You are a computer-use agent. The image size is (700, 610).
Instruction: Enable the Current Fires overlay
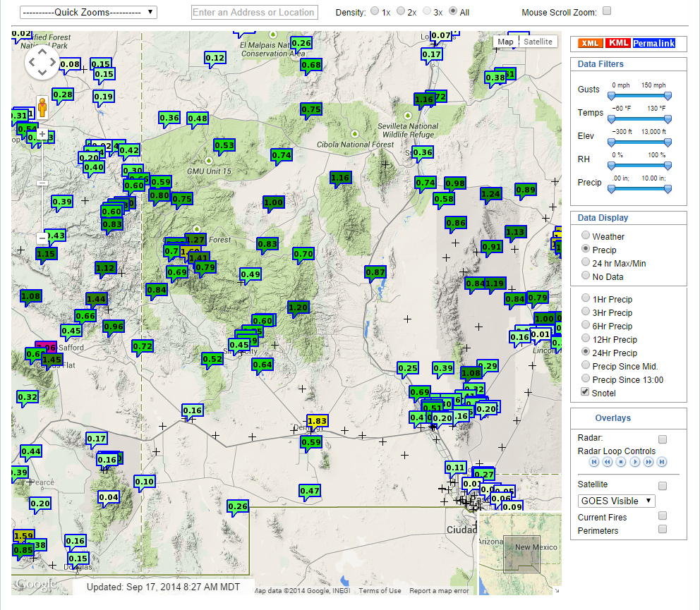(x=663, y=516)
